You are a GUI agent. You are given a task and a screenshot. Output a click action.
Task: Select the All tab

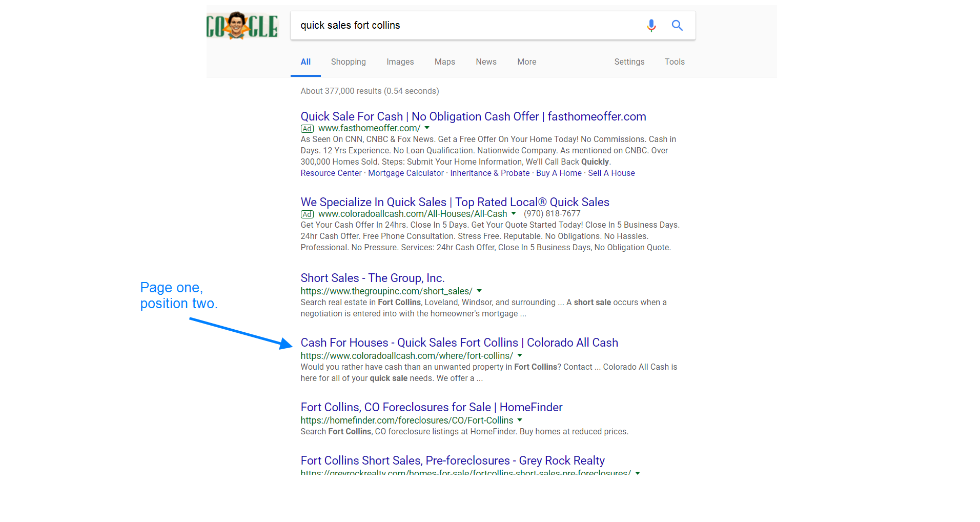point(305,62)
